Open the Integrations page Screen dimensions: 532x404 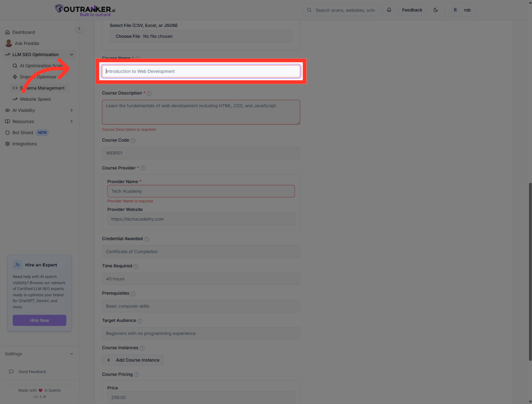(24, 144)
